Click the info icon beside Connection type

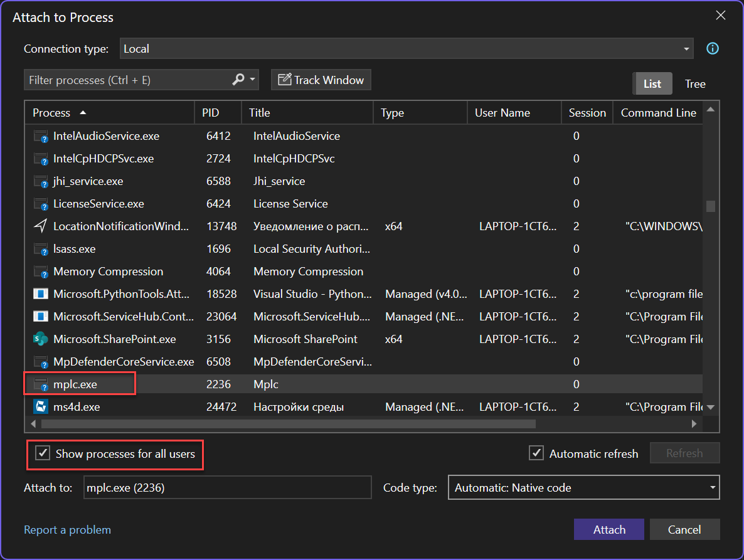[713, 48]
